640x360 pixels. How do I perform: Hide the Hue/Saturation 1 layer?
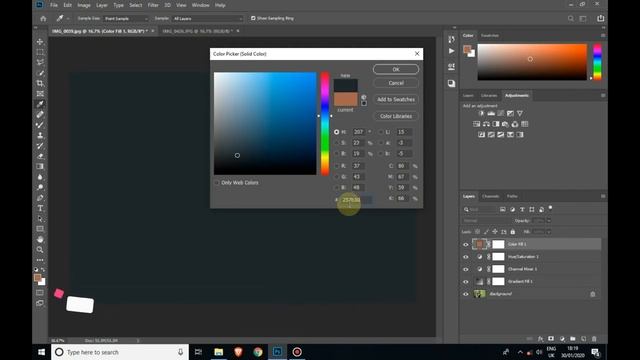pos(466,257)
